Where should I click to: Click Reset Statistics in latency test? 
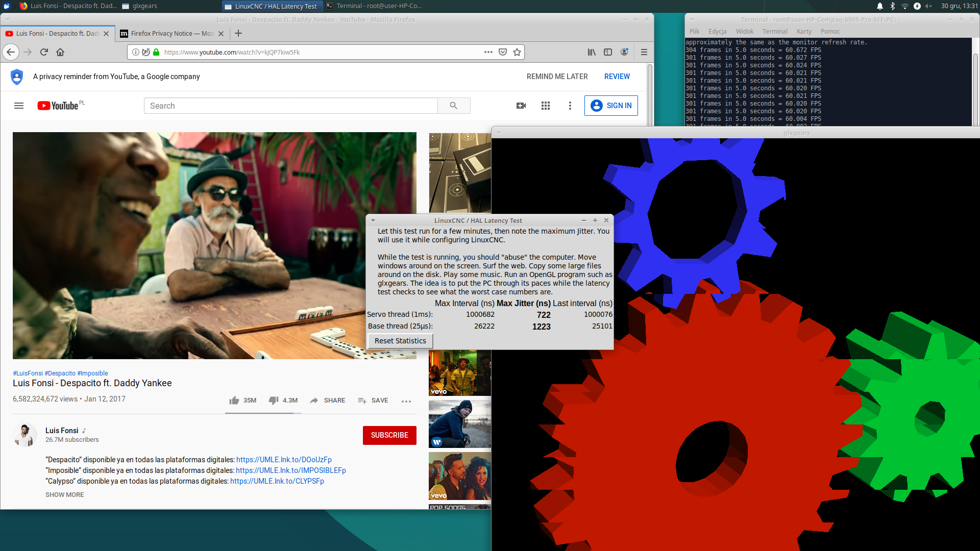click(400, 341)
